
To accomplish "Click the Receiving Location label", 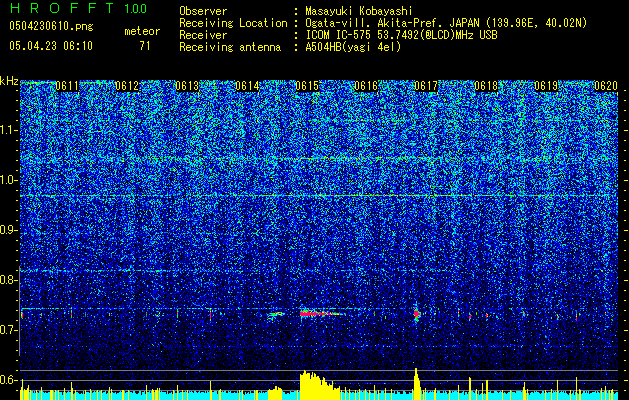I will [233, 23].
